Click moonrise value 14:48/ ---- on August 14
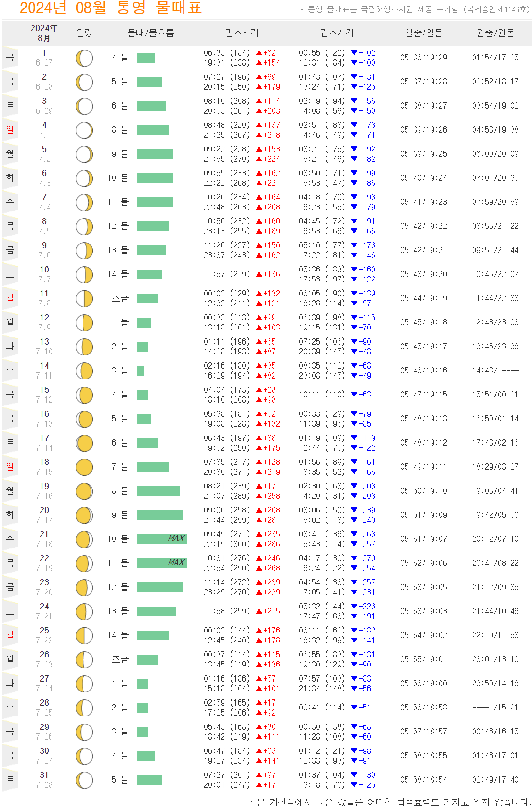532x809 pixels. [x=495, y=371]
